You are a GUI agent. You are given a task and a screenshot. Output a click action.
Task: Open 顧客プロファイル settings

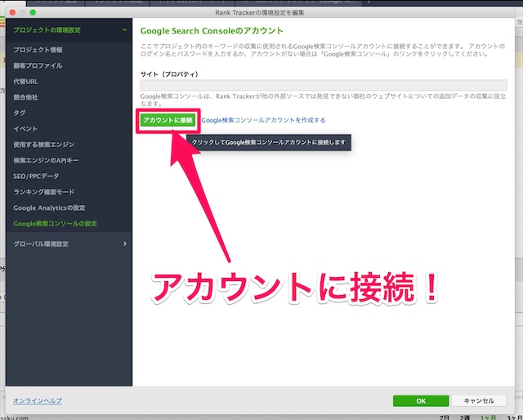tap(38, 65)
